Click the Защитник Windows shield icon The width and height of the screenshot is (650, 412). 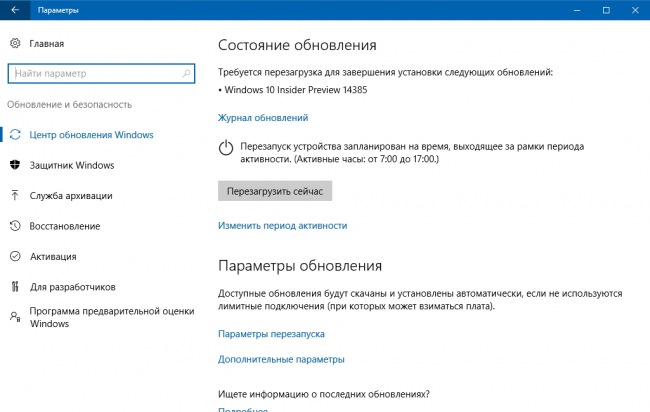pos(15,165)
